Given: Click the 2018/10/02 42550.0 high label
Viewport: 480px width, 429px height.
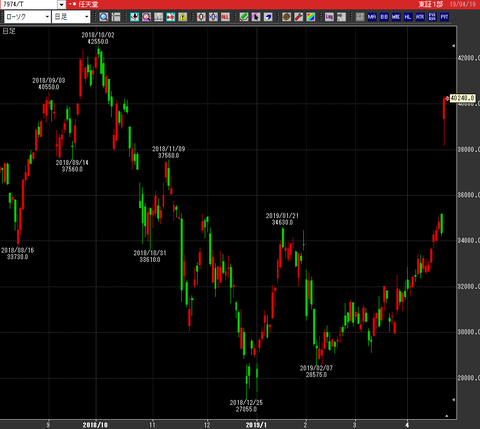Looking at the screenshot, I should click(98, 38).
